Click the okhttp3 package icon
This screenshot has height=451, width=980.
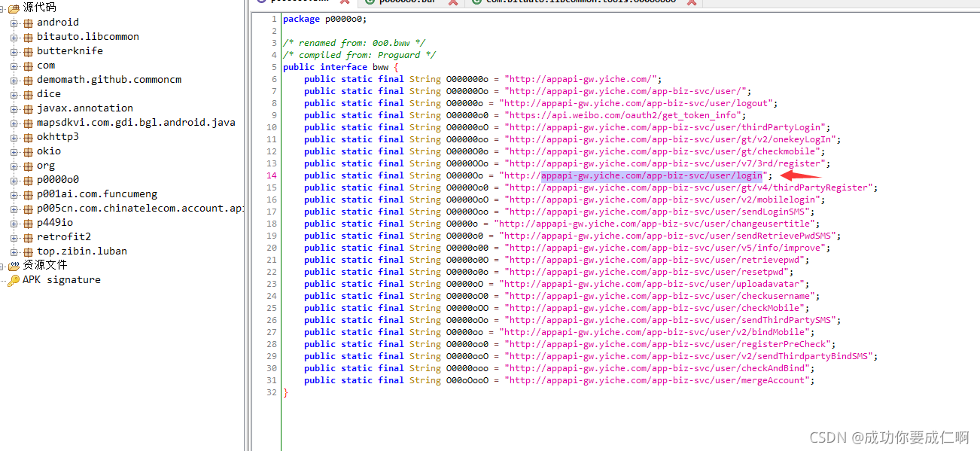coord(29,137)
